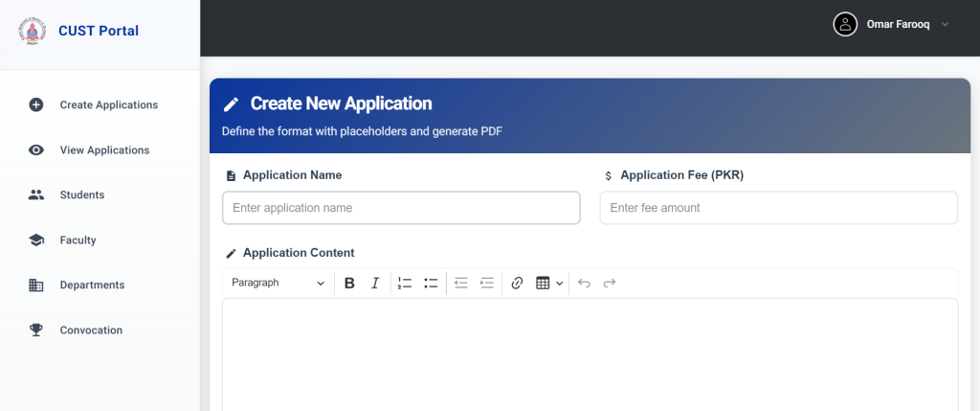This screenshot has height=411, width=980.
Task: Open the Students section
Action: 82,194
